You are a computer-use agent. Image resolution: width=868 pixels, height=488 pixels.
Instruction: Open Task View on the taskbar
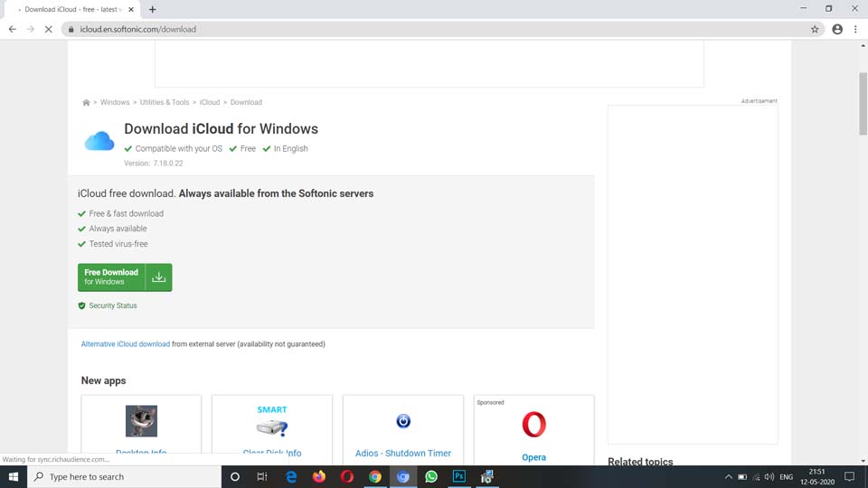pos(262,476)
